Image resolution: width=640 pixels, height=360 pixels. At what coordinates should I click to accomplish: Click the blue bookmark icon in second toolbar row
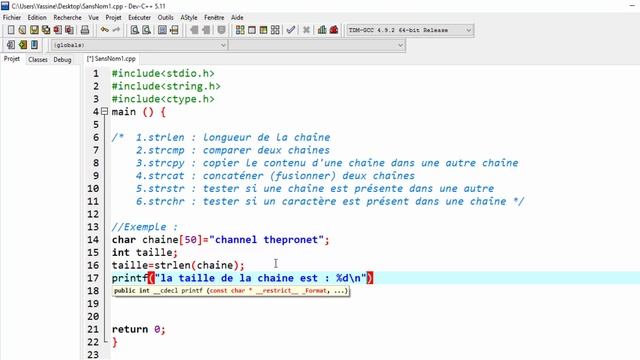pos(34,44)
